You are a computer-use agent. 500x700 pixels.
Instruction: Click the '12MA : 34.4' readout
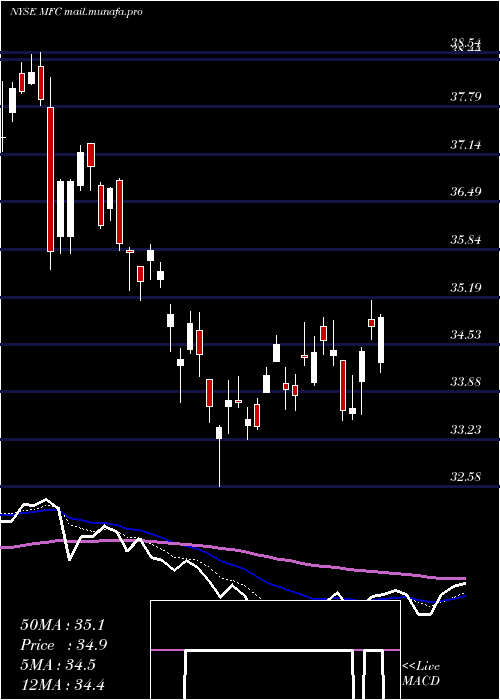point(62,685)
